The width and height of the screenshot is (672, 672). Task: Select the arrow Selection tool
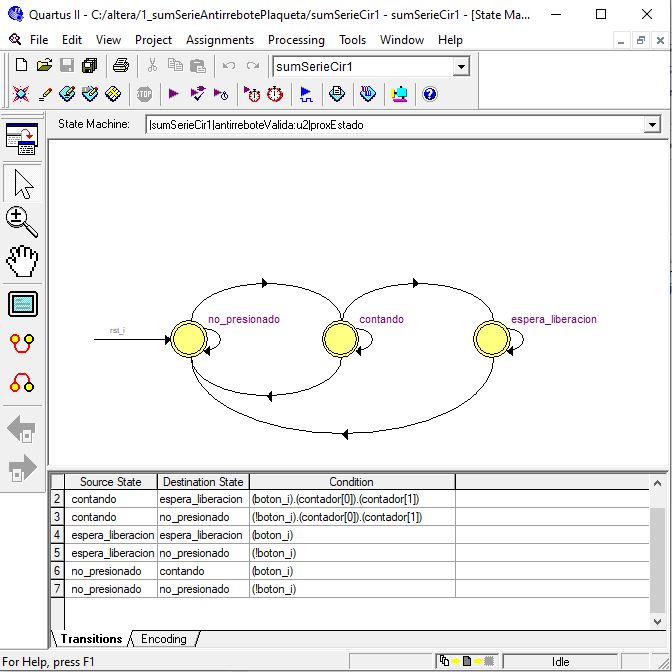tap(22, 183)
